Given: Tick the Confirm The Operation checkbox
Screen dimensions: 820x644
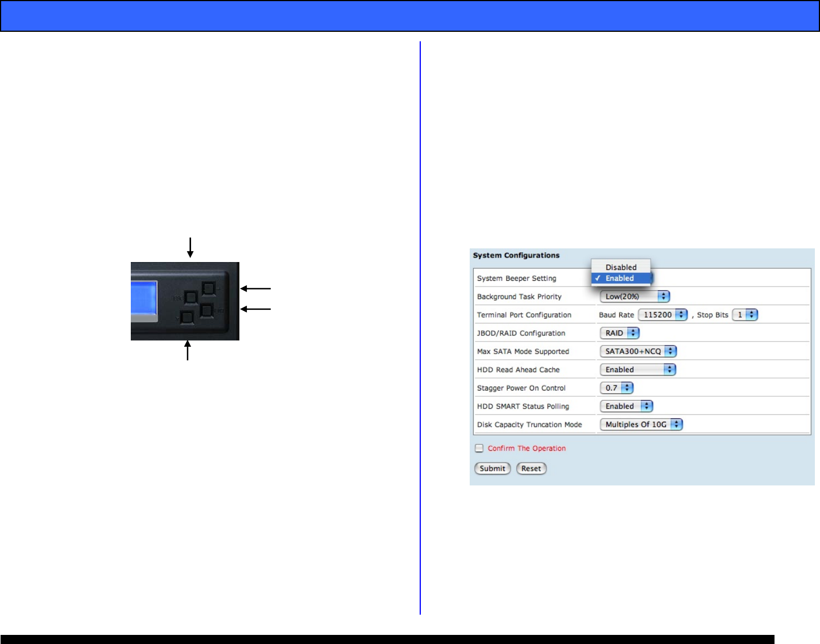Looking at the screenshot, I should 479,448.
